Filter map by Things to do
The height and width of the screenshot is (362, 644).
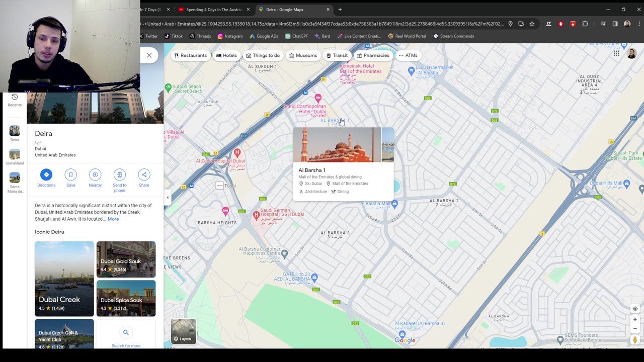click(263, 55)
